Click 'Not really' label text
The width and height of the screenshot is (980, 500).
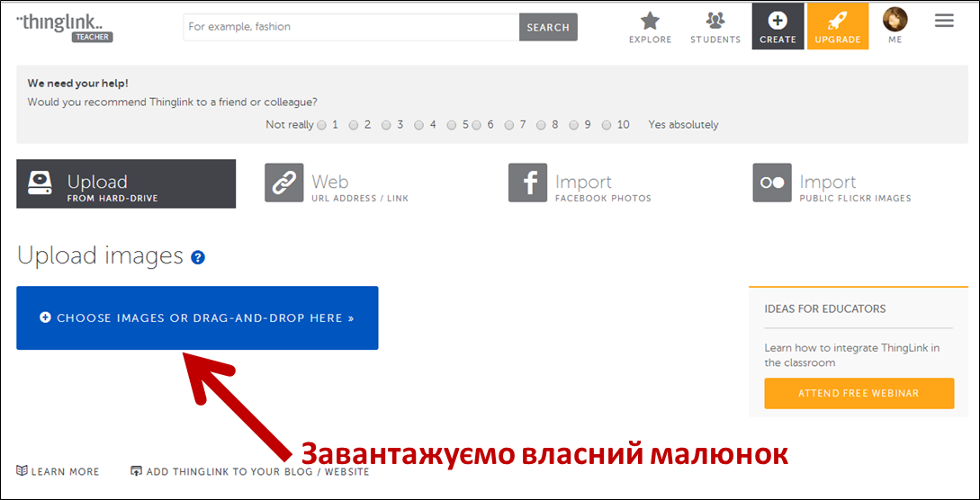click(x=290, y=125)
